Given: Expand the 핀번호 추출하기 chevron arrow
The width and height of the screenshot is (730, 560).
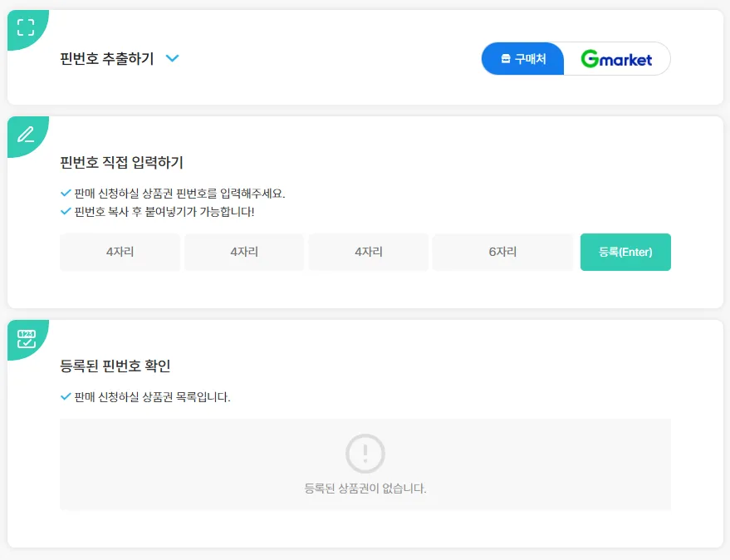Looking at the screenshot, I should (172, 58).
